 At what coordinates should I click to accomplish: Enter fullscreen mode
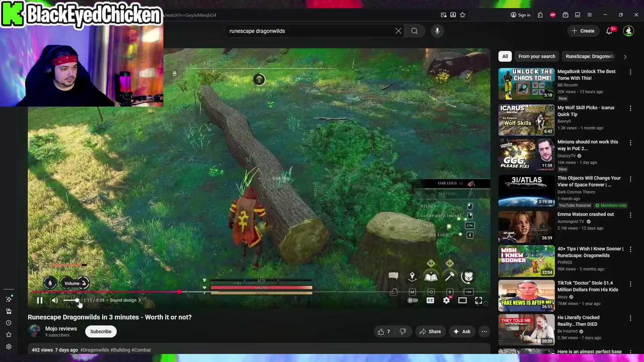478,301
